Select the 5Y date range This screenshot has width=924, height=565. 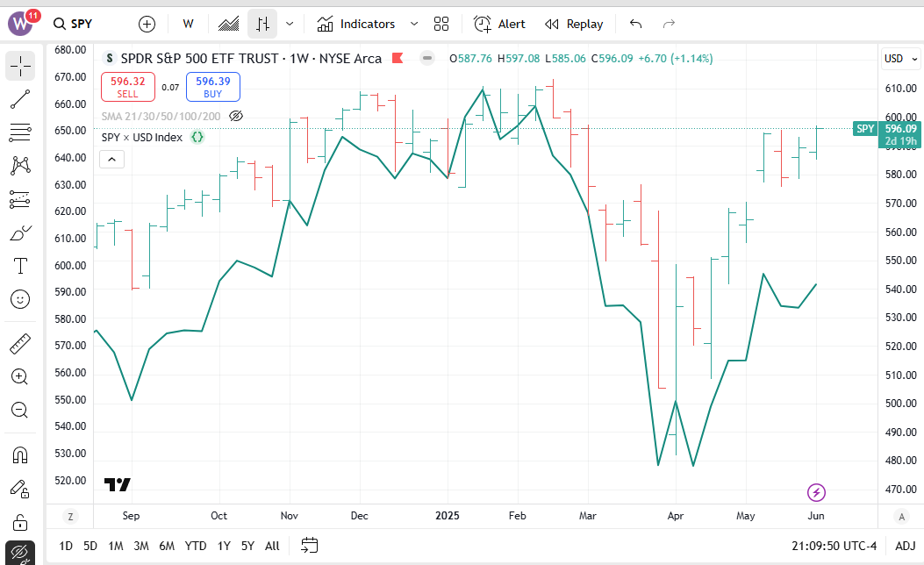[247, 547]
